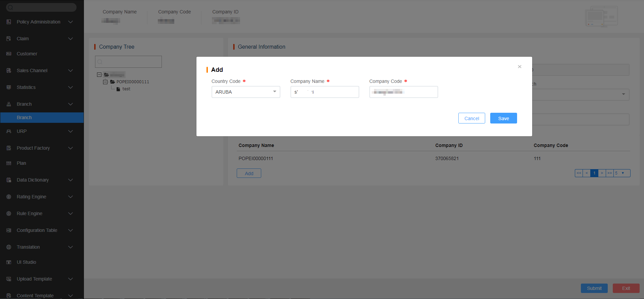
Task: Click the Translation globe icon
Action: pyautogui.click(x=9, y=247)
